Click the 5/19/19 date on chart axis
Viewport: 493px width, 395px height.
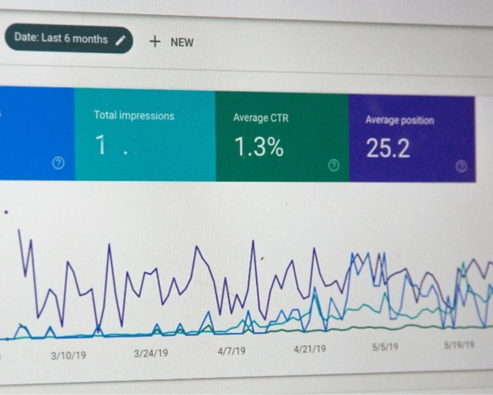pyautogui.click(x=459, y=345)
